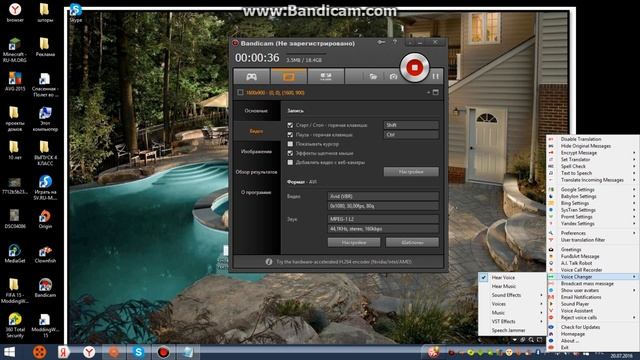Screen dimensions: 640x360
Task: Expand Show user avatars submenu
Action: pos(593,290)
